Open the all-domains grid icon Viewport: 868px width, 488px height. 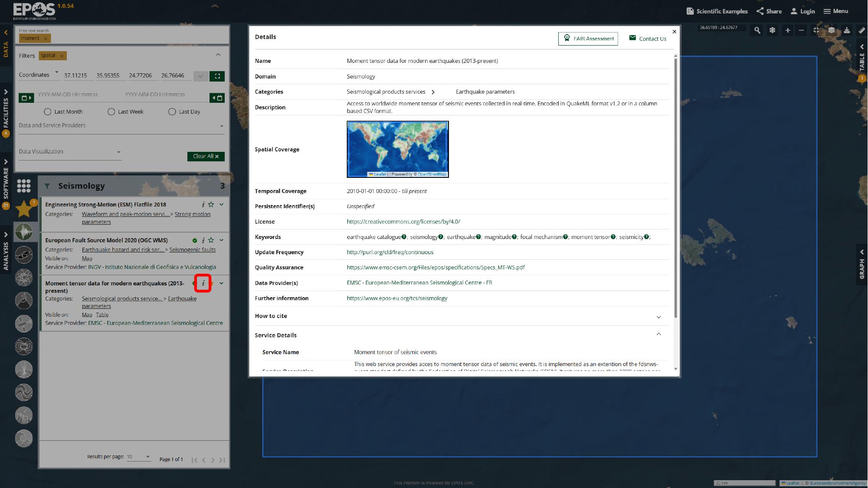pyautogui.click(x=24, y=186)
